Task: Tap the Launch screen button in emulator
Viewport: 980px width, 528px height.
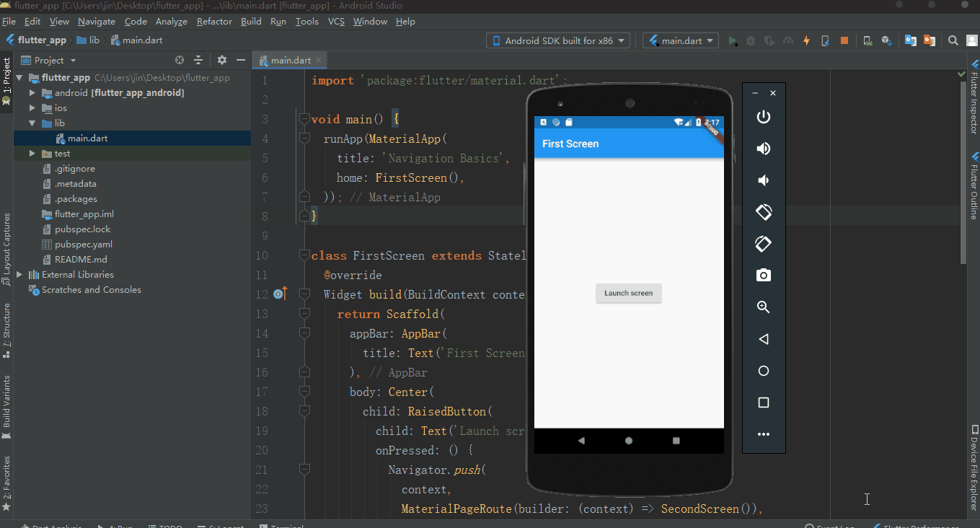Action: (628, 294)
